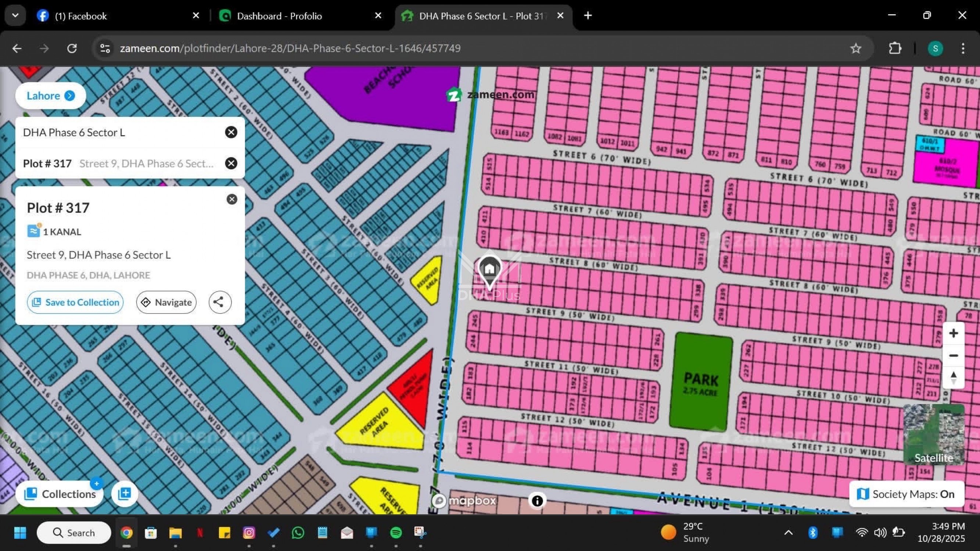Viewport: 980px width, 551px height.
Task: Click the add new collection icon
Action: (x=125, y=494)
